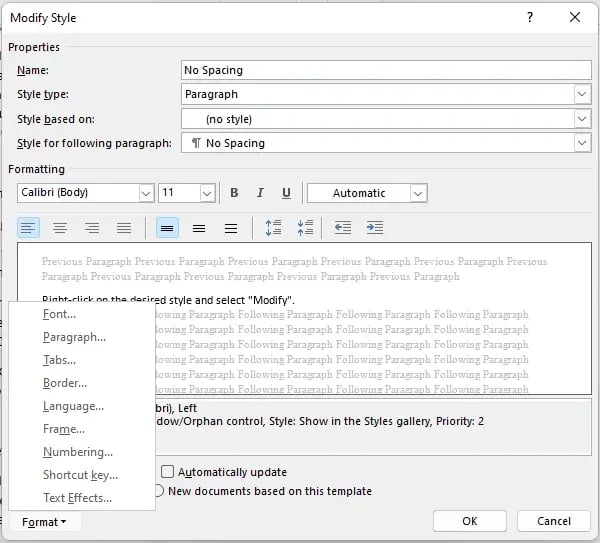Click the style preview sample text
Viewport: 600px width, 543px height.
pos(168,300)
